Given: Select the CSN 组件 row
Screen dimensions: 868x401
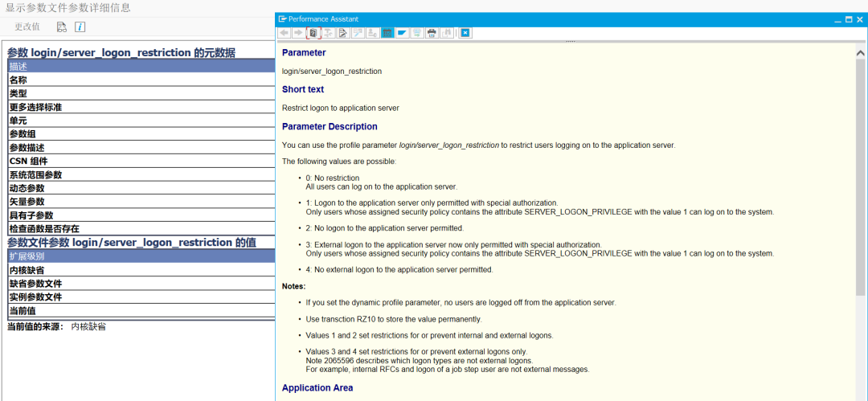Looking at the screenshot, I should tap(141, 162).
